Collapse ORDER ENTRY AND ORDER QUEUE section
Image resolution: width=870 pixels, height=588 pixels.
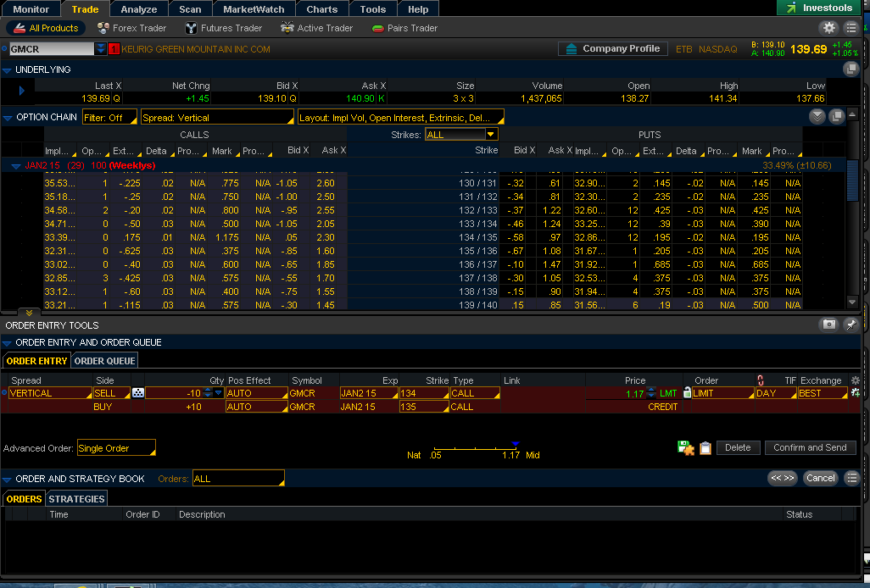click(8, 343)
